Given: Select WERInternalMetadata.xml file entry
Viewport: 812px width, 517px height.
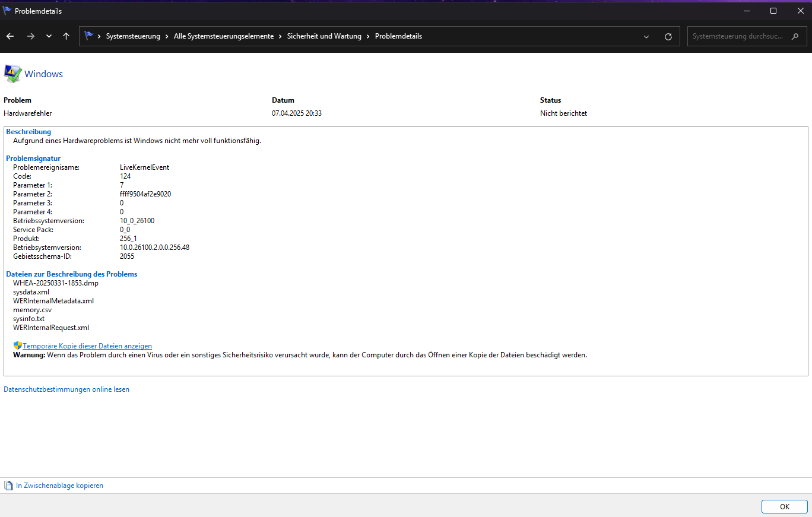Looking at the screenshot, I should click(x=53, y=301).
